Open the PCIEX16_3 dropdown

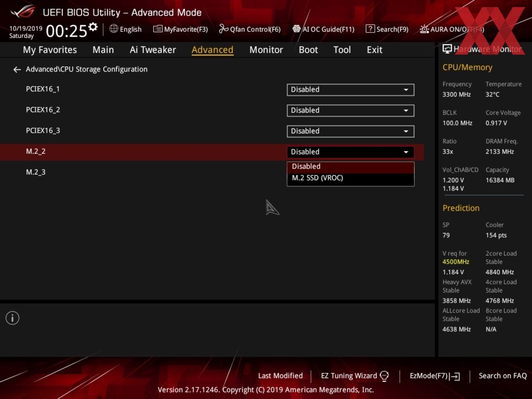click(350, 131)
